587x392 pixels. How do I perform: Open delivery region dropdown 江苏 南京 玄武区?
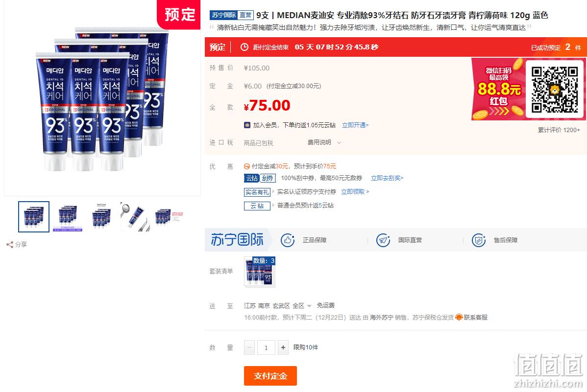(x=277, y=305)
